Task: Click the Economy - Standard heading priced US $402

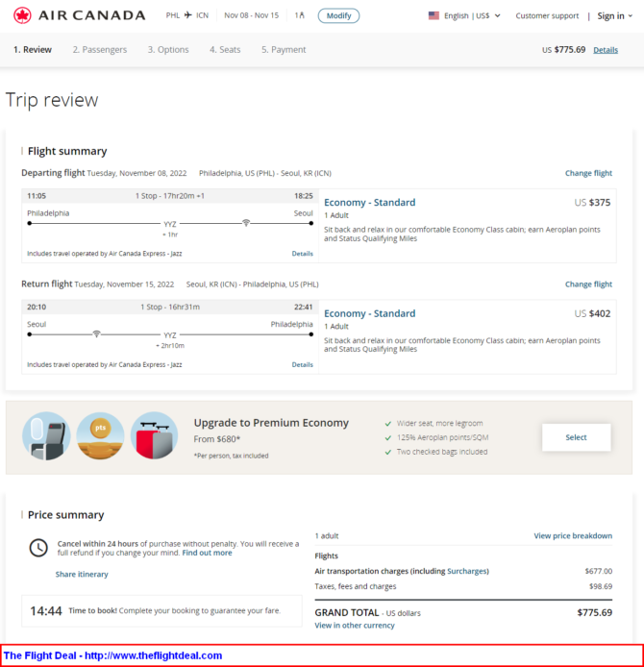Action: pyautogui.click(x=370, y=313)
